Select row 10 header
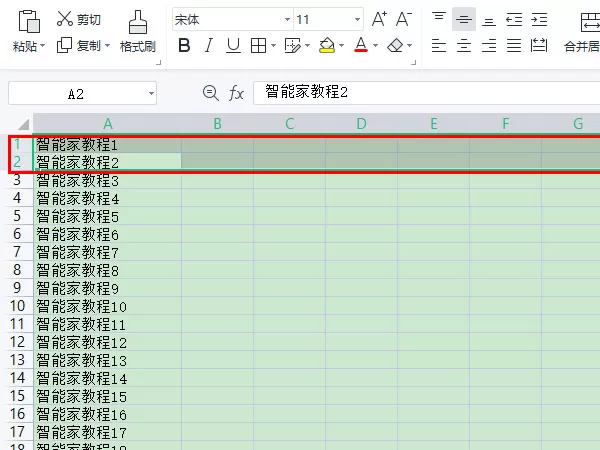 pos(17,306)
